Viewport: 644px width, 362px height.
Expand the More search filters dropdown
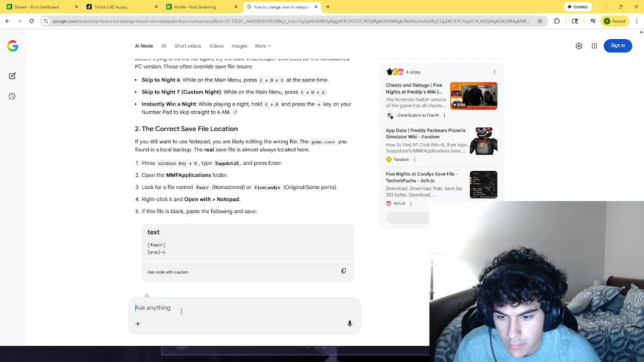(263, 46)
